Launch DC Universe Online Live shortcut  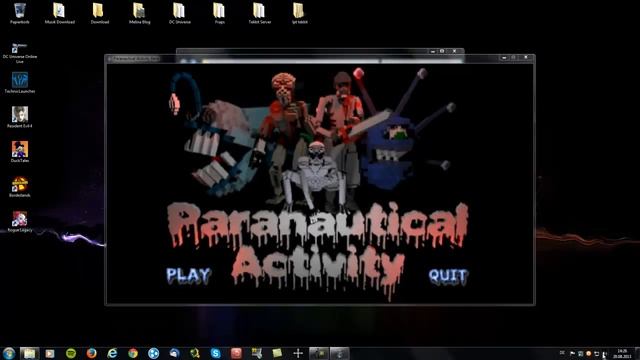20,52
